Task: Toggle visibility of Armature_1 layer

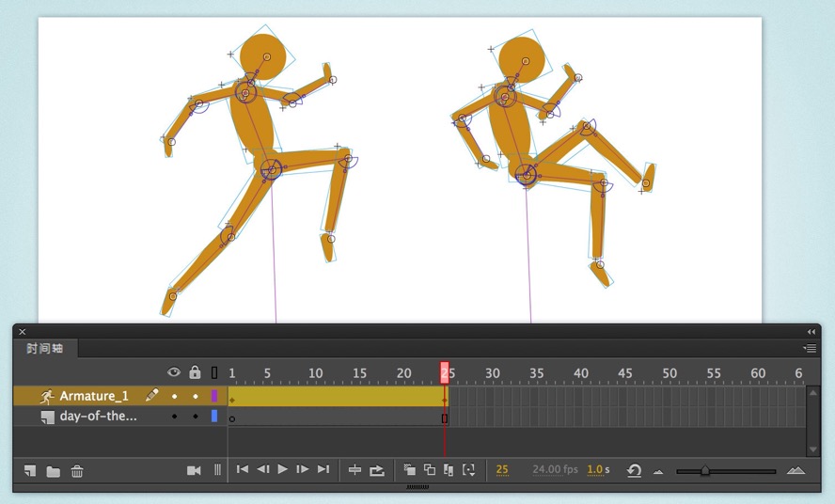Action: pos(174,396)
